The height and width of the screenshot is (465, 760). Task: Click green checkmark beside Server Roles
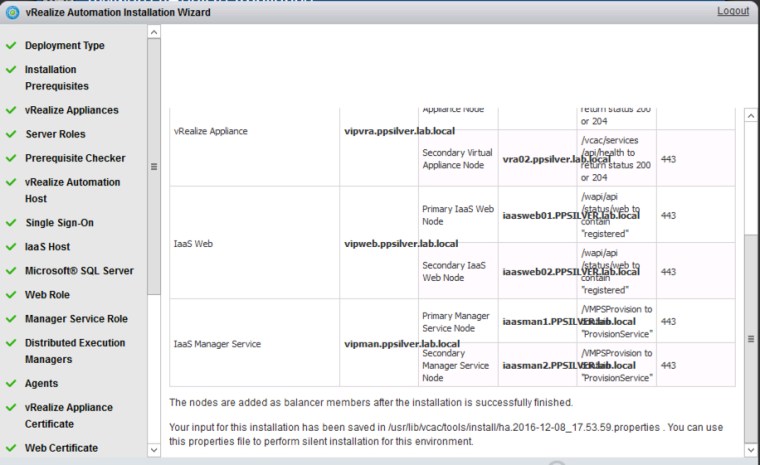click(x=11, y=134)
